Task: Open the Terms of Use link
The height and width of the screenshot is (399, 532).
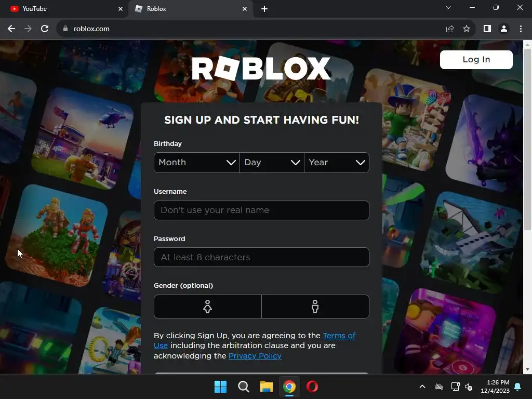Action: (339, 336)
